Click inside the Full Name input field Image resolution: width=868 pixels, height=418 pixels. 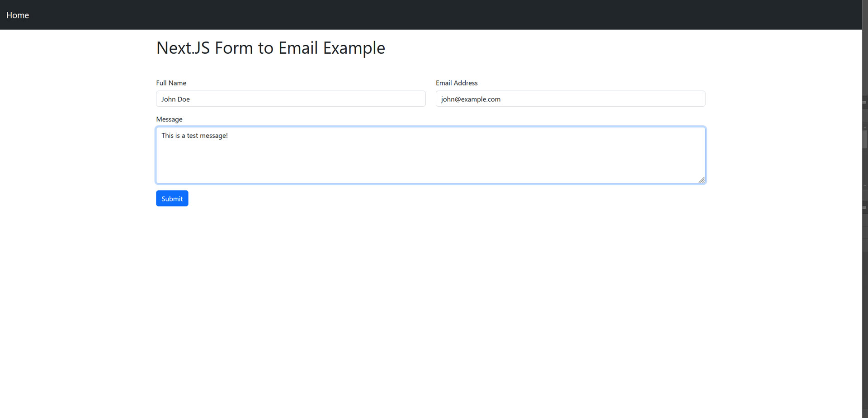pyautogui.click(x=290, y=99)
